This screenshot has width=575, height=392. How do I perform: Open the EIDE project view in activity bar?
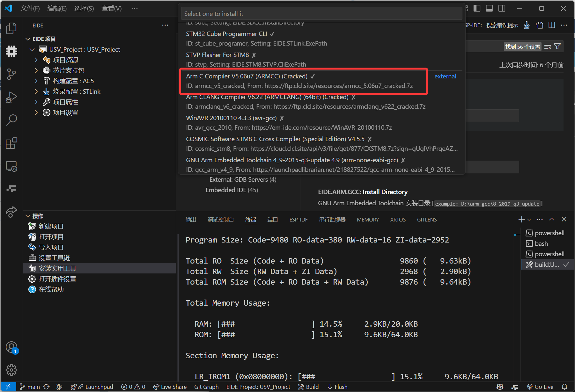11,51
